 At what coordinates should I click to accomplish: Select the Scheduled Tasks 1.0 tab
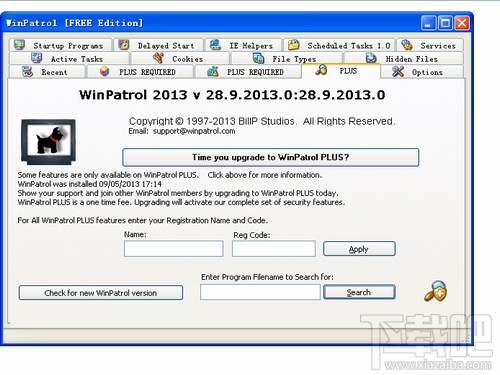pos(339,45)
